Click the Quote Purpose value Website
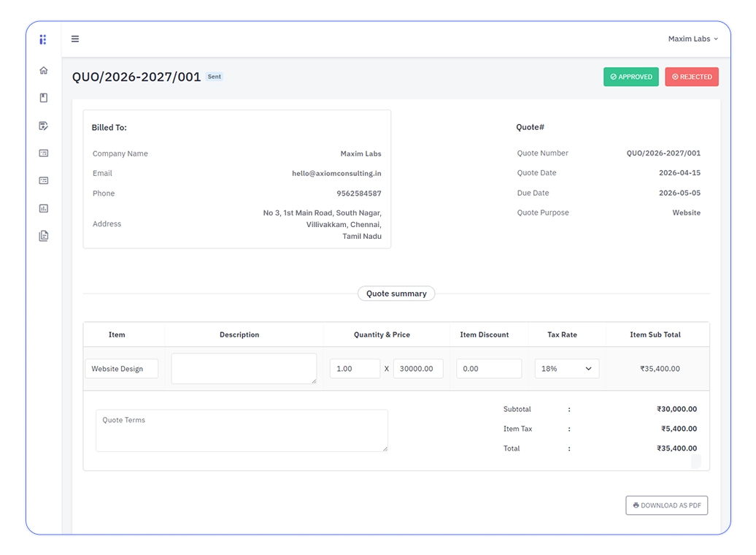Viewport: 756px width, 555px height. point(686,213)
